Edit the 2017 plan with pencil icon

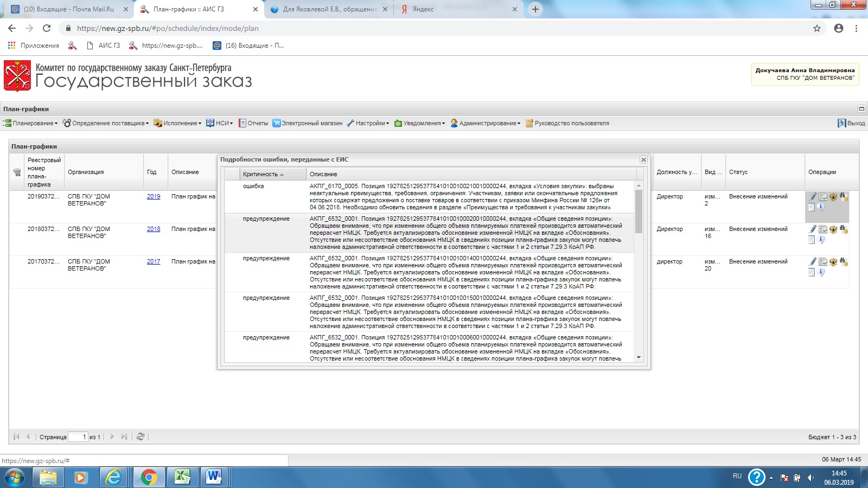tap(812, 262)
